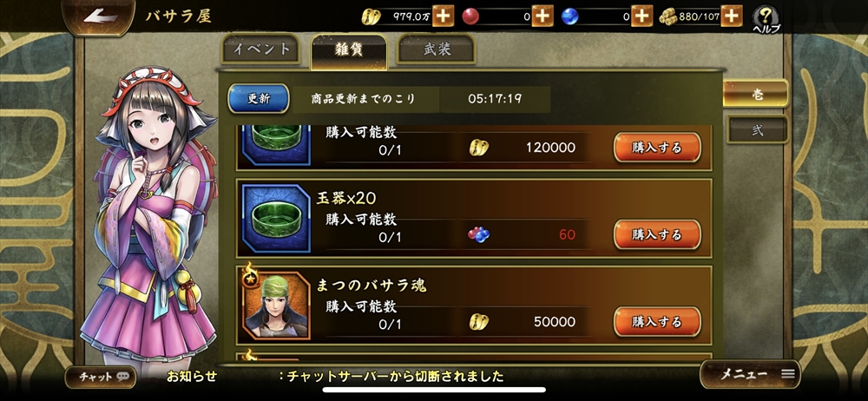This screenshot has width=868, height=401.
Task: Click the blue 更新 refresh button
Action: [259, 99]
